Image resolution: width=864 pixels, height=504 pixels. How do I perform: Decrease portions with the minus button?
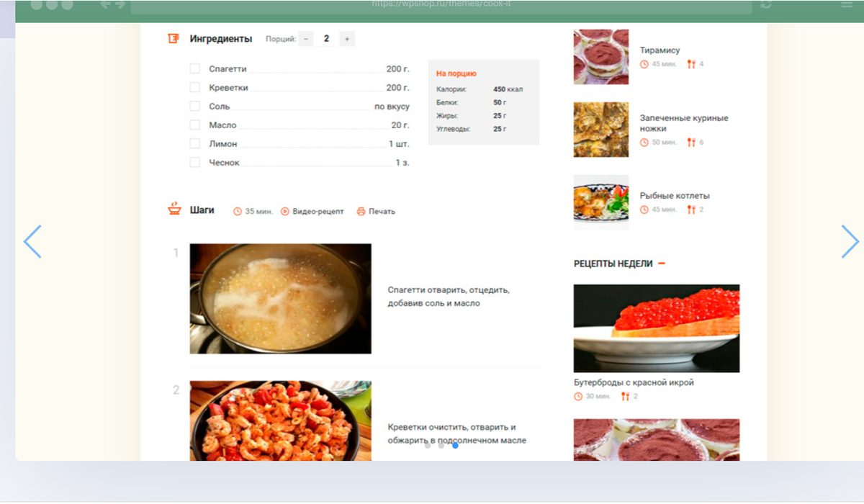(306, 39)
